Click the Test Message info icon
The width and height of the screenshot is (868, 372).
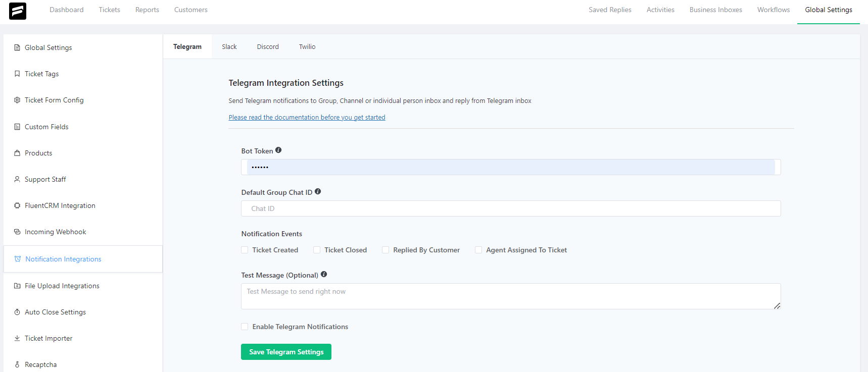coord(324,275)
